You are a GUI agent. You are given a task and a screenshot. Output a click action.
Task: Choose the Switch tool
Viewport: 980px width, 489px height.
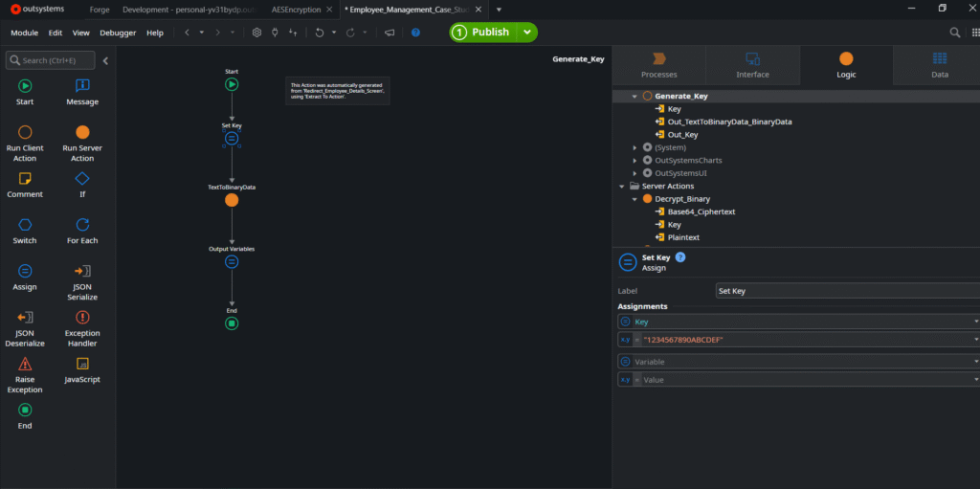tap(25, 232)
